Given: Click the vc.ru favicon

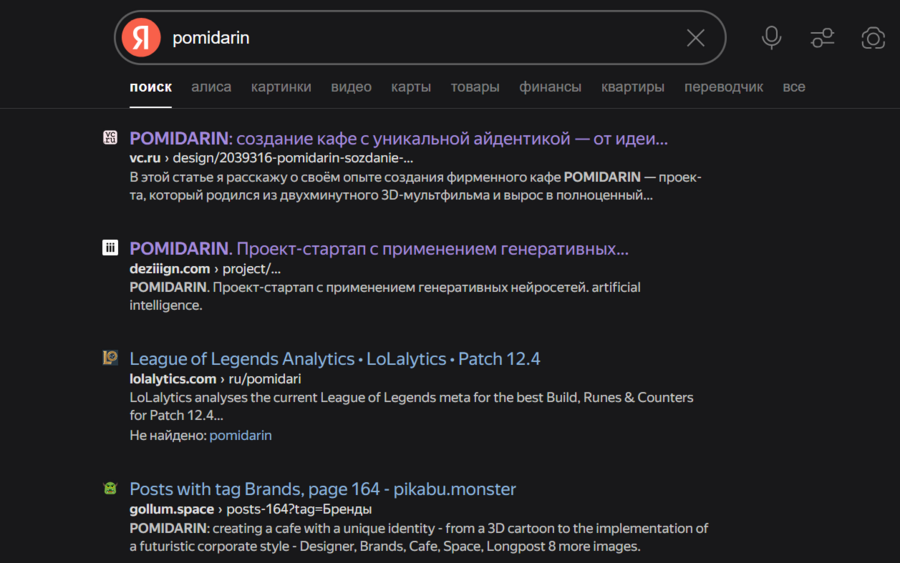Looking at the screenshot, I should [x=110, y=138].
